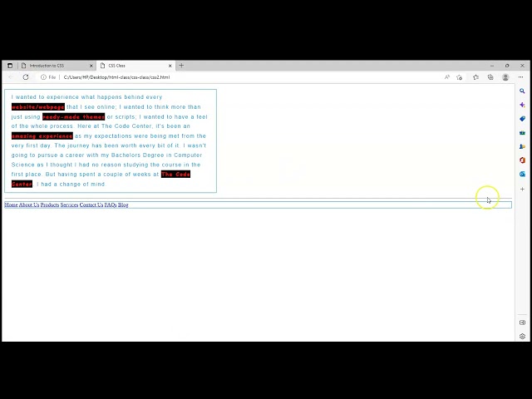
Task: Follow the Home link
Action: click(11, 205)
